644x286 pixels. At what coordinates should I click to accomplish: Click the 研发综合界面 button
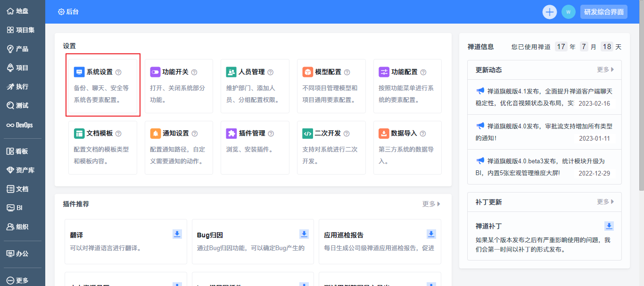coord(603,12)
